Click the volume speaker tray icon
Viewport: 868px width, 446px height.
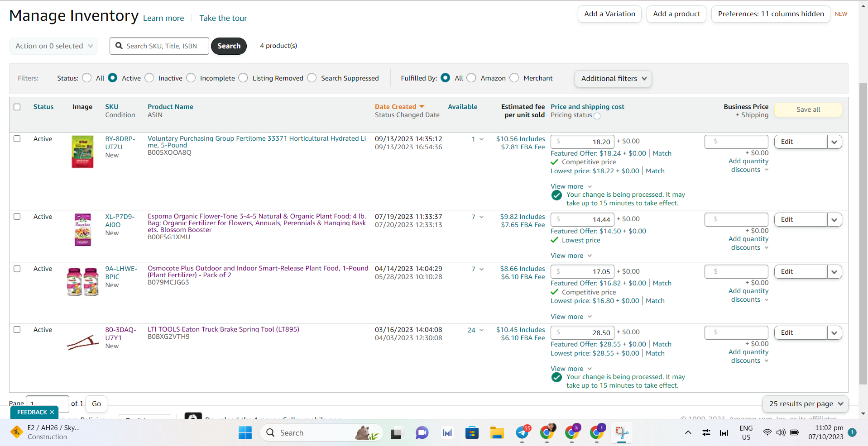(781, 432)
